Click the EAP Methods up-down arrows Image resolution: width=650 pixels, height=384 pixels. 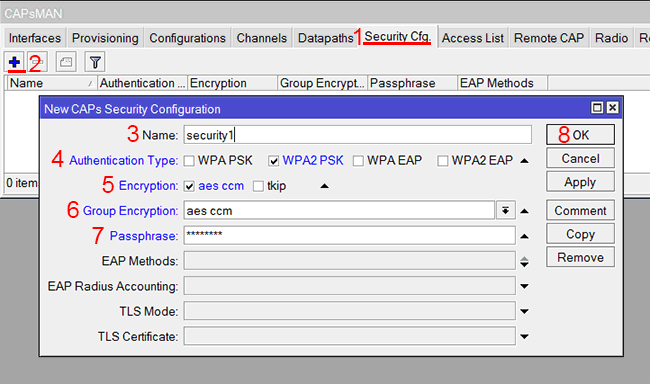[x=524, y=261]
